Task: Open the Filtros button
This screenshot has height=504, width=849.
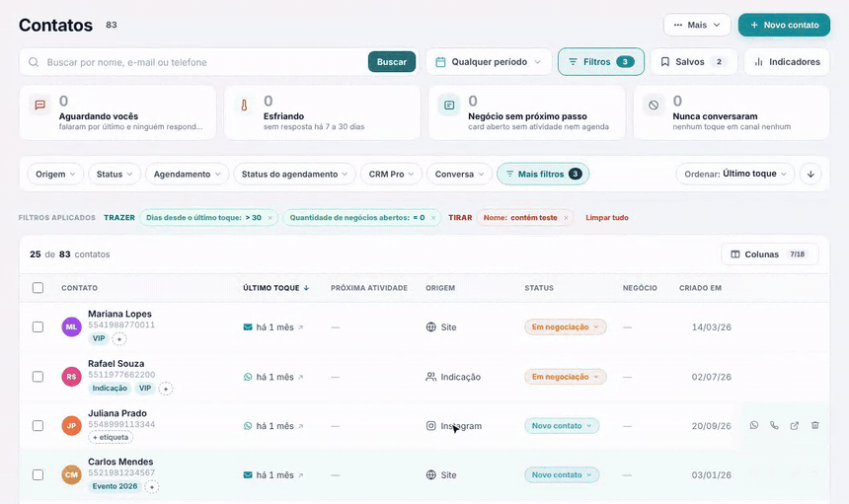Action: click(601, 62)
